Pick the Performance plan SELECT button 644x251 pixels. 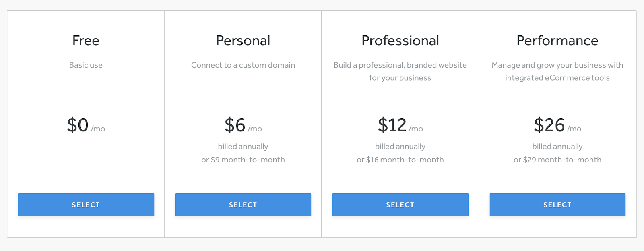(x=557, y=205)
